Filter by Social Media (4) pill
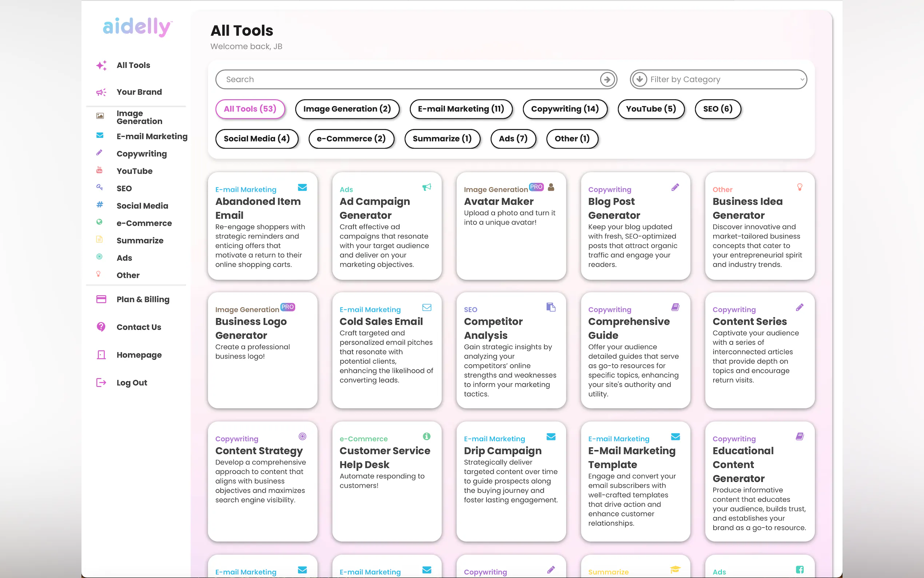This screenshot has height=578, width=924. click(256, 139)
